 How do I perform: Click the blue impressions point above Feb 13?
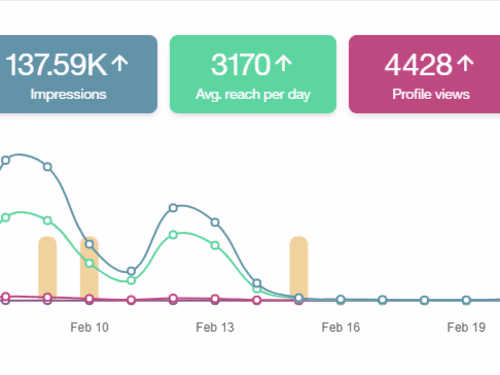pyautogui.click(x=215, y=222)
